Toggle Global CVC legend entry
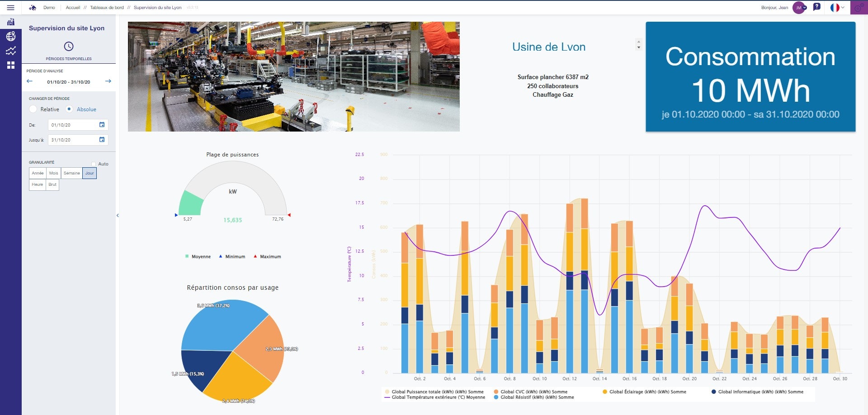The height and width of the screenshot is (415, 868). tap(531, 392)
